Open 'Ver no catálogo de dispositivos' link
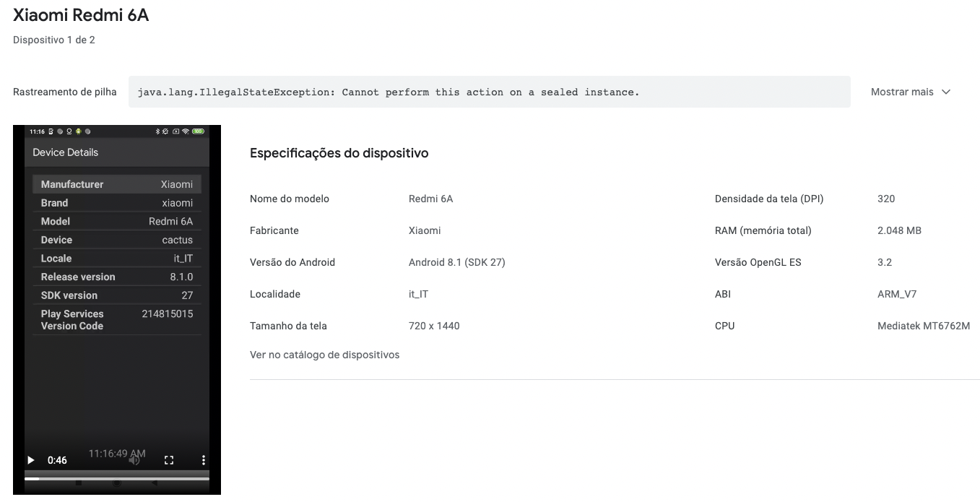The image size is (980, 502). [324, 355]
